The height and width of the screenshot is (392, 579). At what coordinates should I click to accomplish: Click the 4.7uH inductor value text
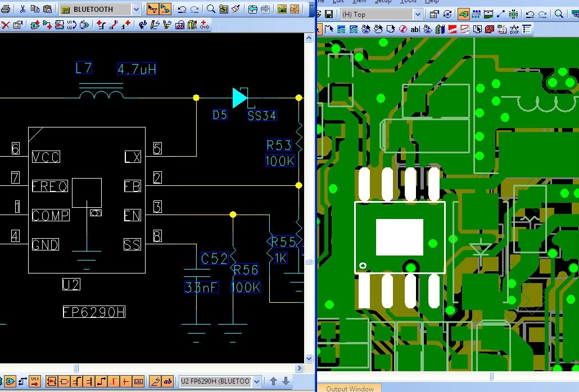(x=137, y=69)
